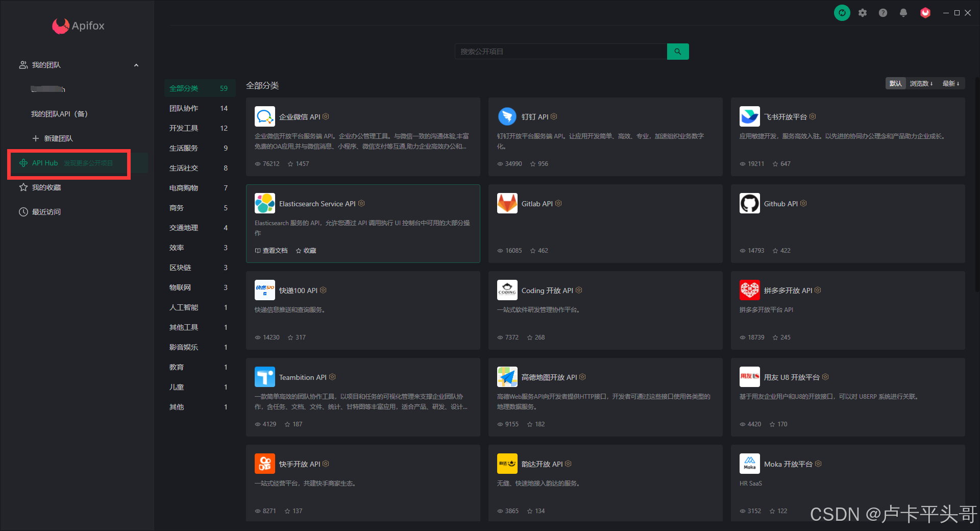Open the Gitlab API fox icon
Image resolution: width=980 pixels, height=531 pixels.
coord(507,203)
